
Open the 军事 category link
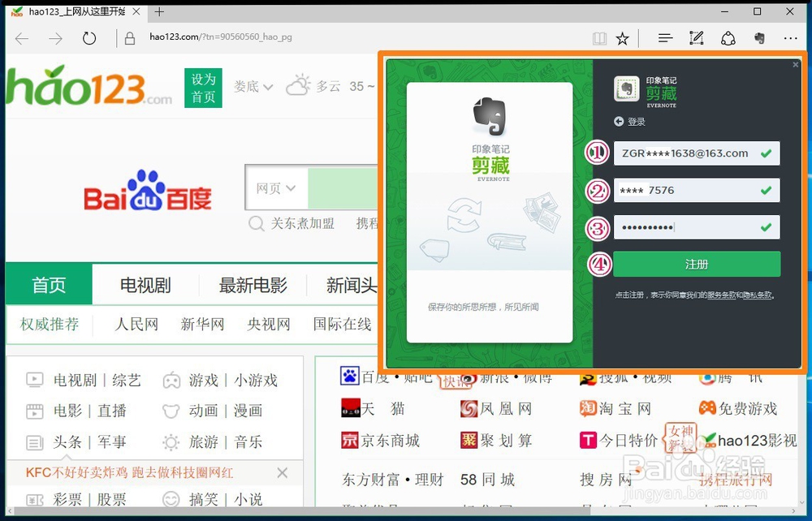coord(112,441)
